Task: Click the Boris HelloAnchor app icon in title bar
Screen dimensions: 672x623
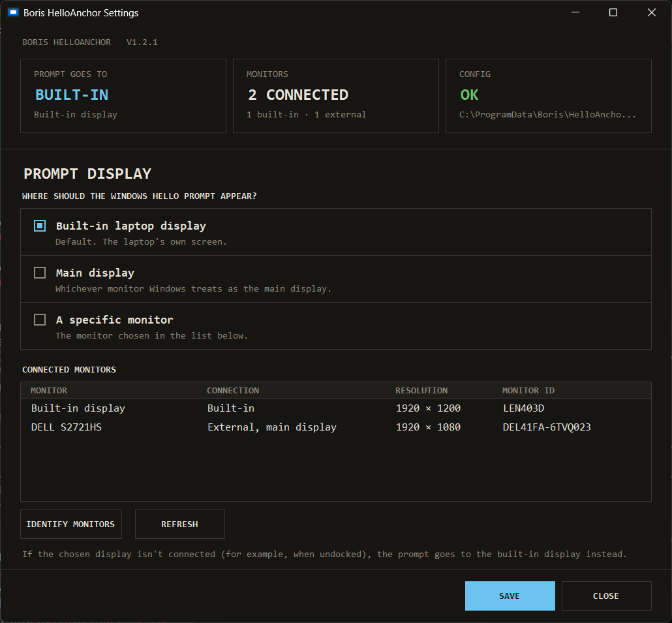Action: coord(13,12)
